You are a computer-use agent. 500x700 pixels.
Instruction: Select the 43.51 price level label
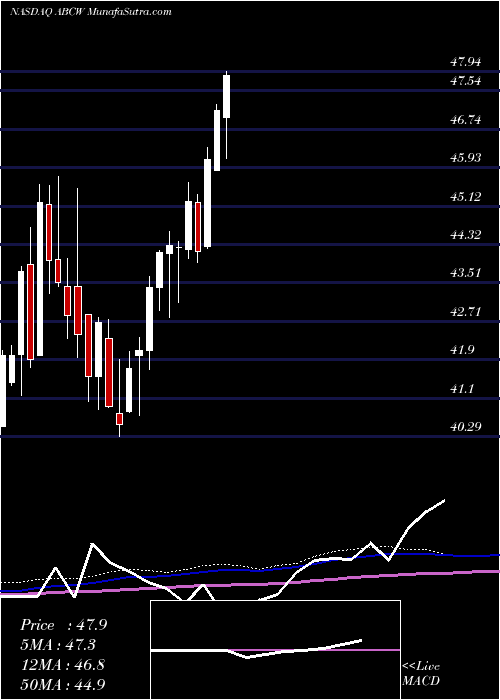466,273
